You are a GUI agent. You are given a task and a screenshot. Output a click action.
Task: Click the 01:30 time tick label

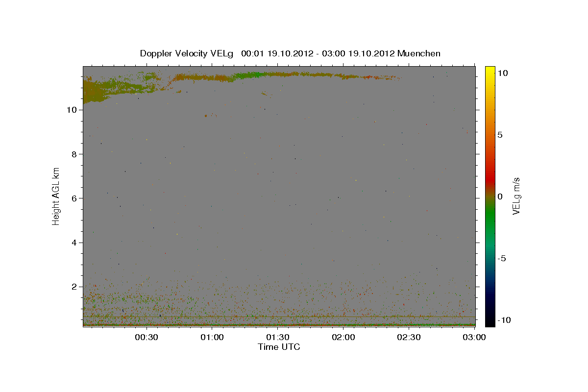click(x=278, y=338)
